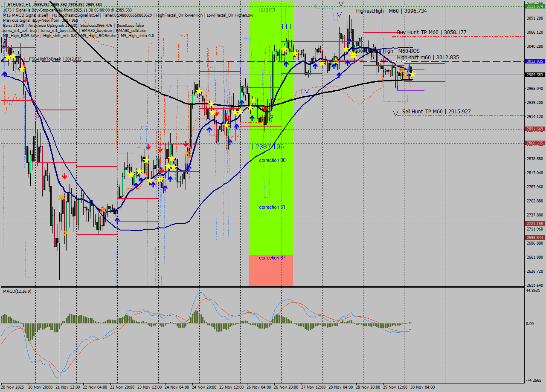The image size is (546, 392).
Task: Select the HighestHigh M60 3096.734 label
Action: tap(391, 11)
